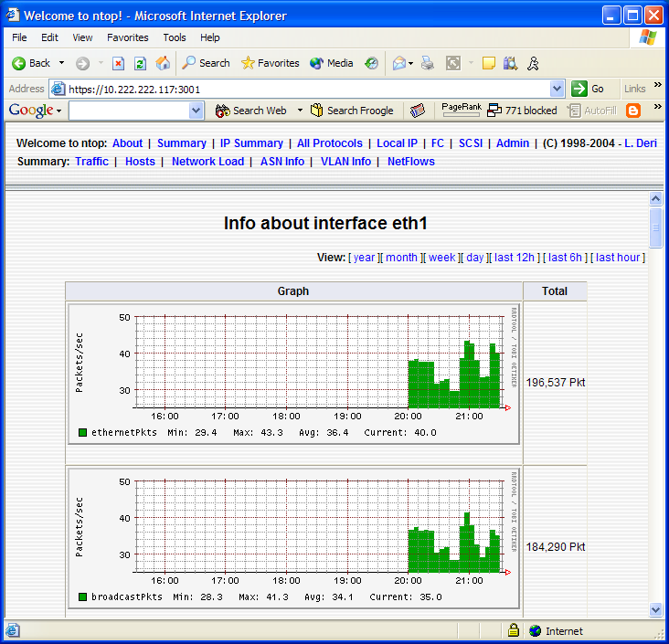Click the Network Load summary link
This screenshot has width=669, height=644.
(207, 162)
